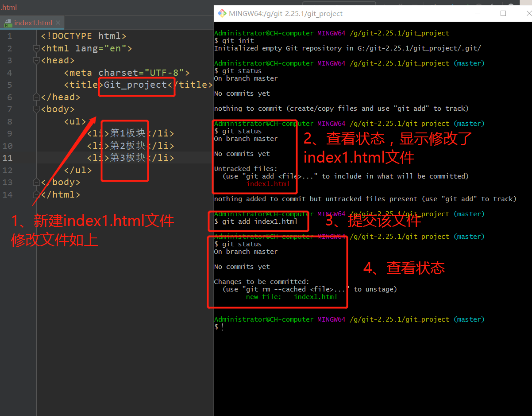Click "Changes to be committed:" terminal line

(262, 282)
